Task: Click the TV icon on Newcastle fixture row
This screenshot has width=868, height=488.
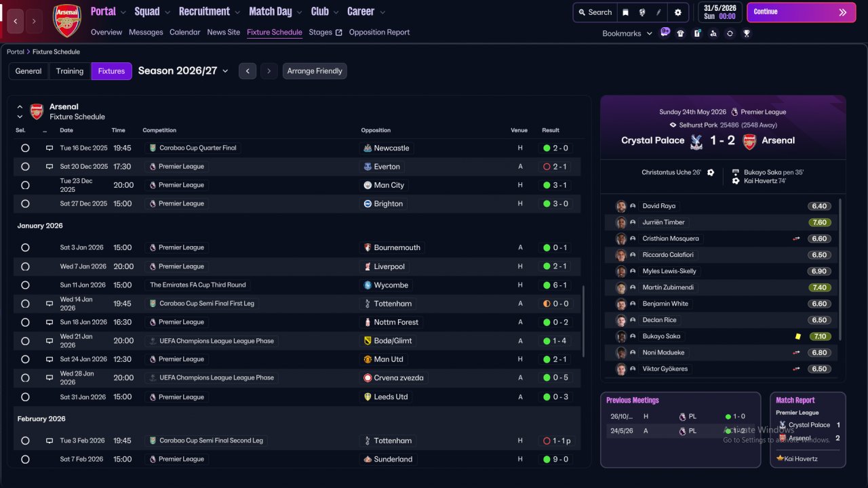Action: [50, 148]
